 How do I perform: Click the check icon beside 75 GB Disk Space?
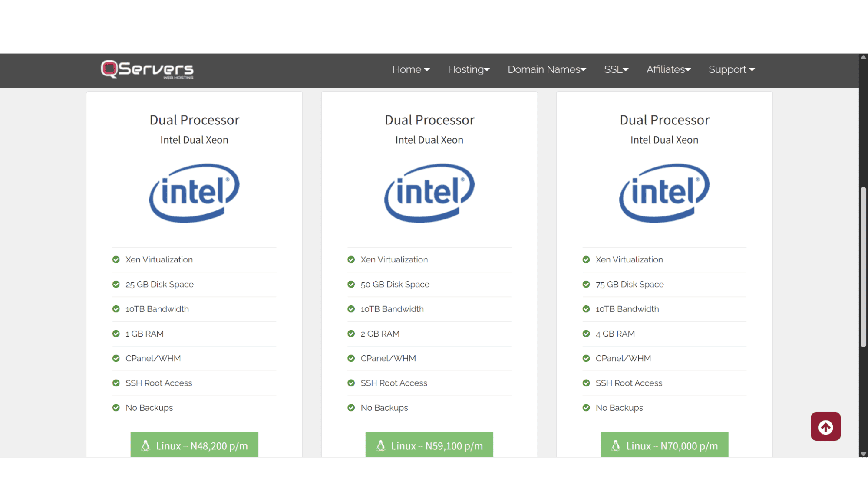click(586, 284)
